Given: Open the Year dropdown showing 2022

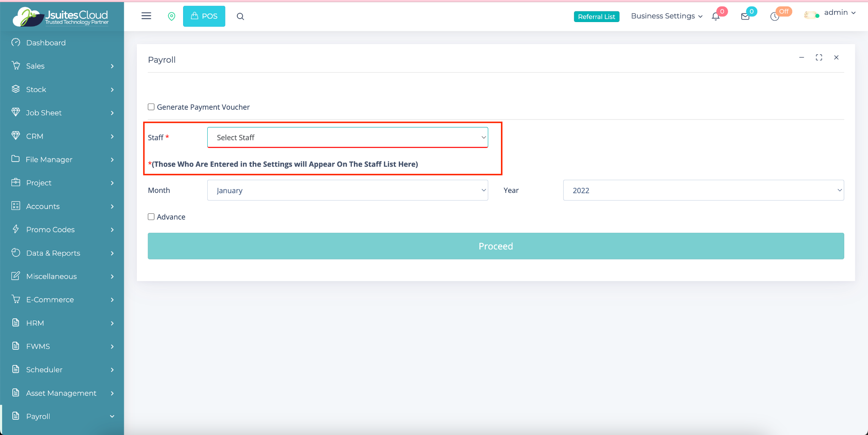Looking at the screenshot, I should [x=703, y=190].
